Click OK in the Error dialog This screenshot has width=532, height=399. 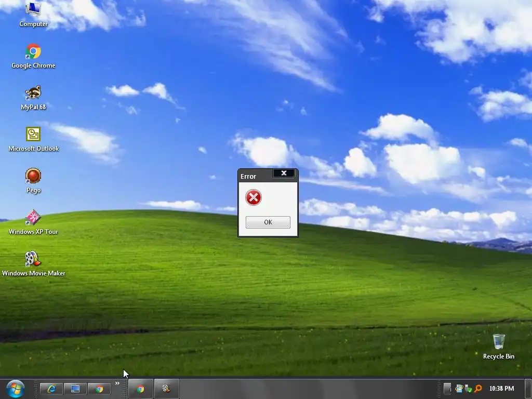[x=268, y=222]
